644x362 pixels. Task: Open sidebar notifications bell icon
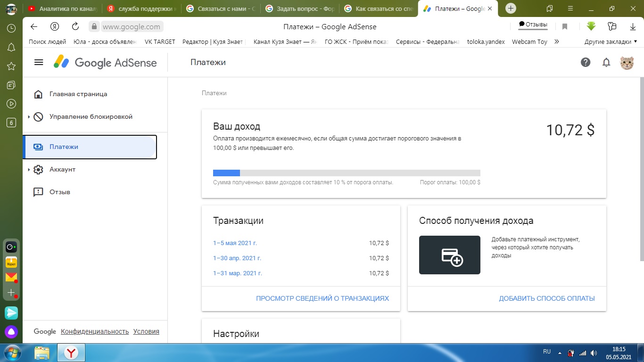11,47
